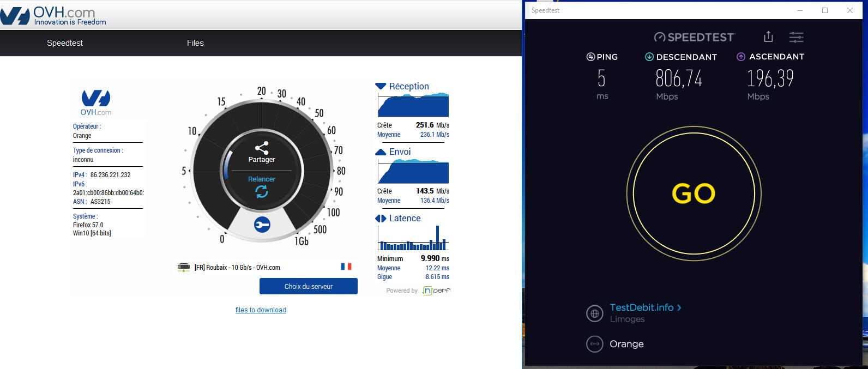Click the Envoi upload graph

pos(413,171)
